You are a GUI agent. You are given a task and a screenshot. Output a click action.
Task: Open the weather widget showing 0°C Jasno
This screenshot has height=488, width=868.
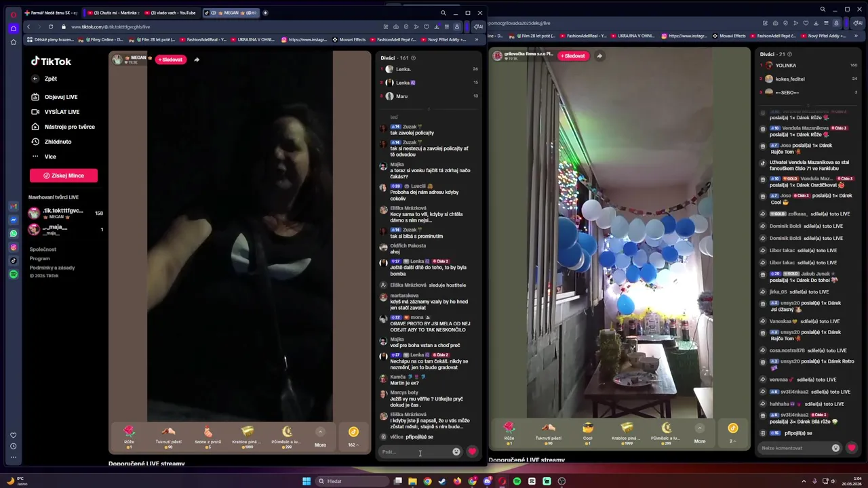(x=17, y=481)
